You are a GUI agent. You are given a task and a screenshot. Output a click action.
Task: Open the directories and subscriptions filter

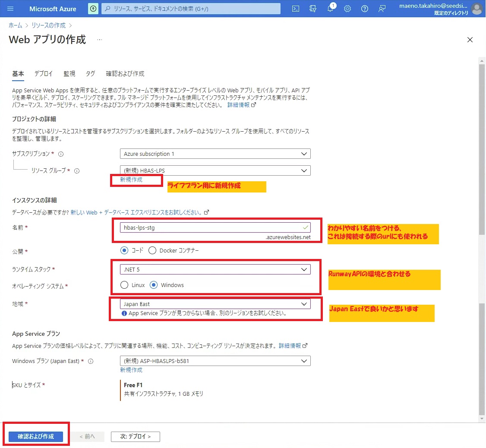point(313,9)
